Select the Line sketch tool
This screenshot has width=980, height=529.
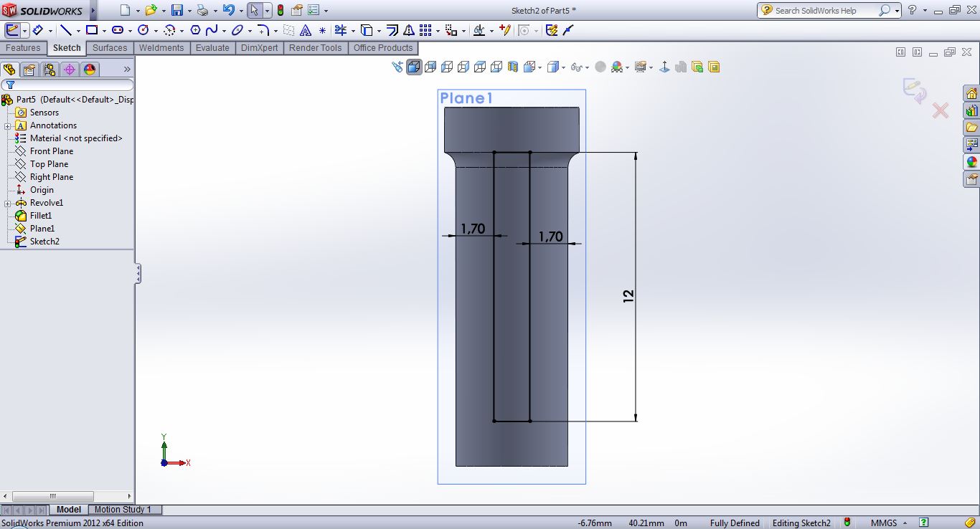(66, 30)
